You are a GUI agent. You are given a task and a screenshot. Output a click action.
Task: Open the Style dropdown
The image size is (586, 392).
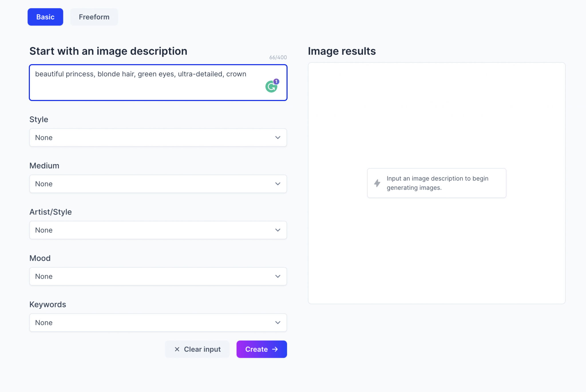point(158,138)
